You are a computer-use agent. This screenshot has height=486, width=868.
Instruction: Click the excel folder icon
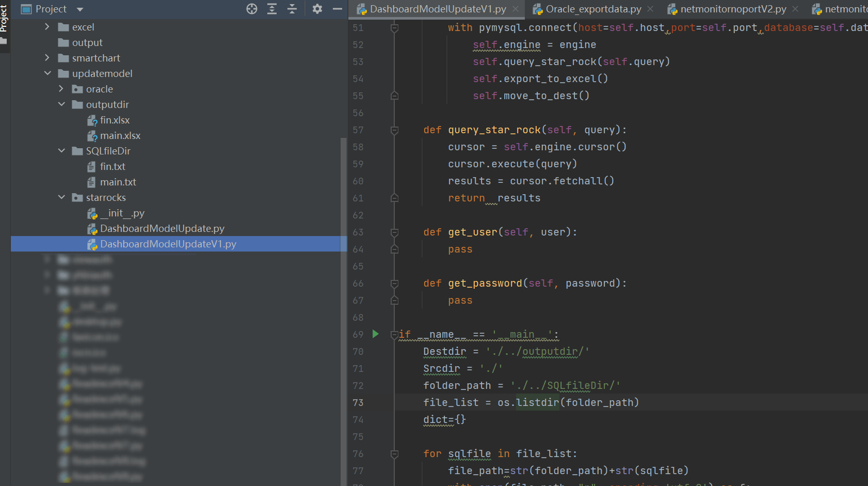(x=63, y=27)
